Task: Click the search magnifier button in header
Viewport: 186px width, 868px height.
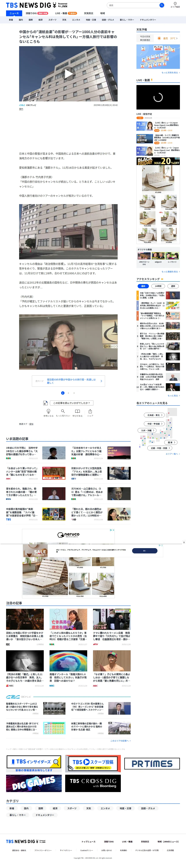Action: point(162,5)
